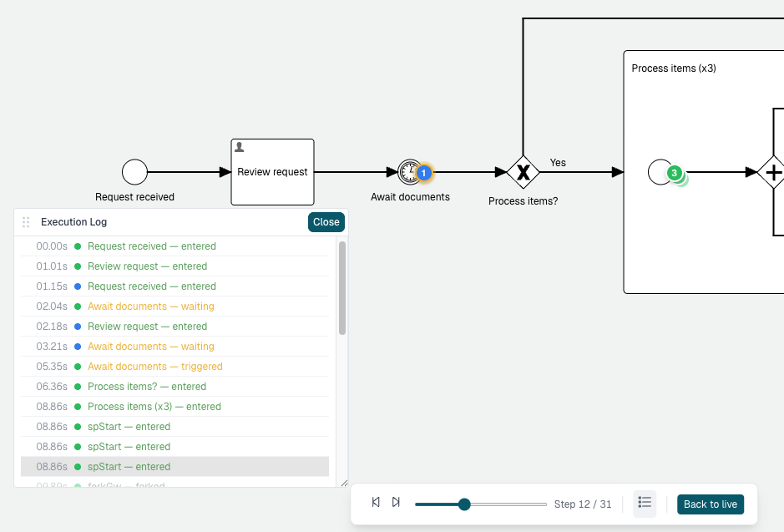The width and height of the screenshot is (784, 532).
Task: Close the Execution Log panel
Action: tap(326, 222)
